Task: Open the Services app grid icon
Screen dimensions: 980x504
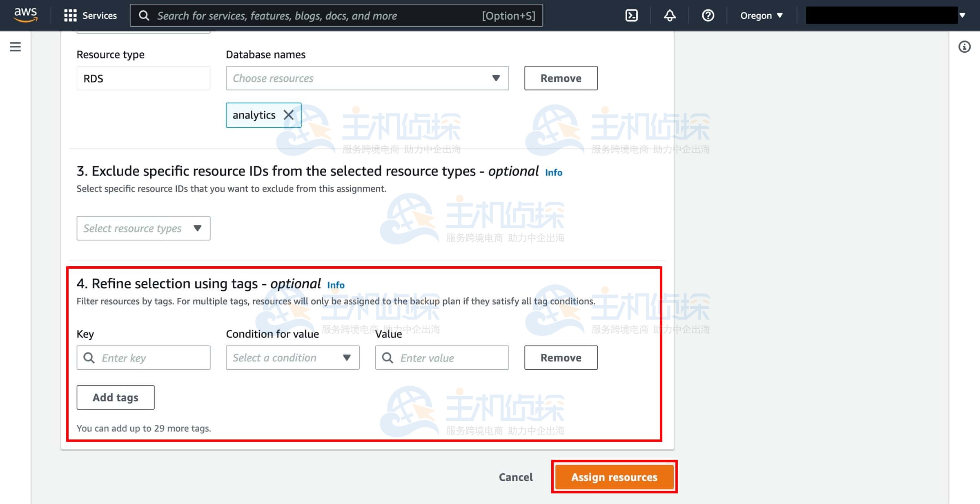Action: (70, 16)
